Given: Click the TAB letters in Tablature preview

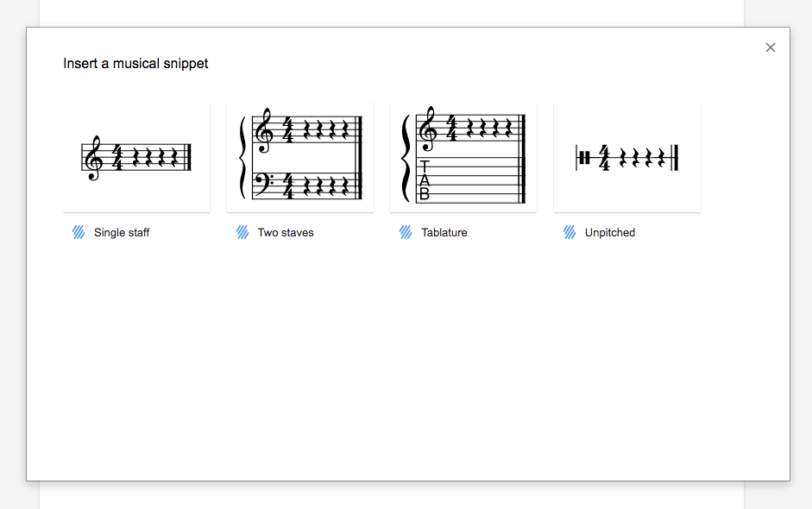Looking at the screenshot, I should pos(424,180).
